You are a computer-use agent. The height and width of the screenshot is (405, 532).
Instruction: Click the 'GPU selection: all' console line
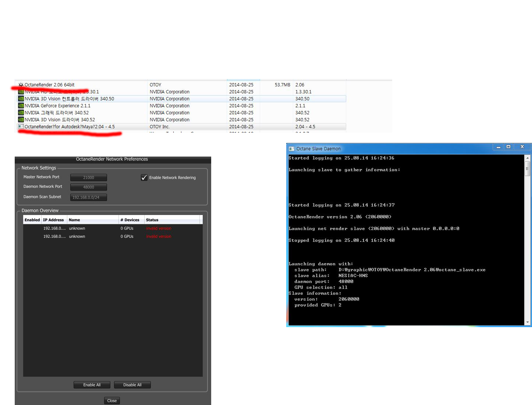[x=321, y=287]
